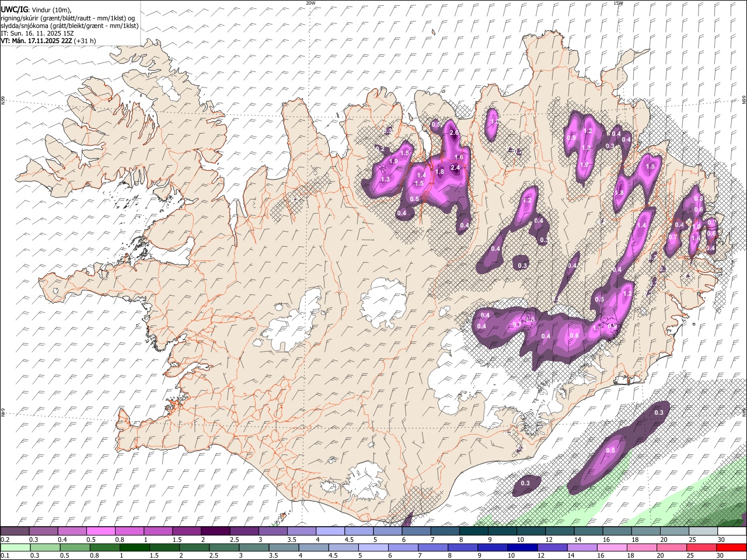Select the 1.6 snowfall value on the map
Viewport: 747px width, 560px height.
coord(459,157)
